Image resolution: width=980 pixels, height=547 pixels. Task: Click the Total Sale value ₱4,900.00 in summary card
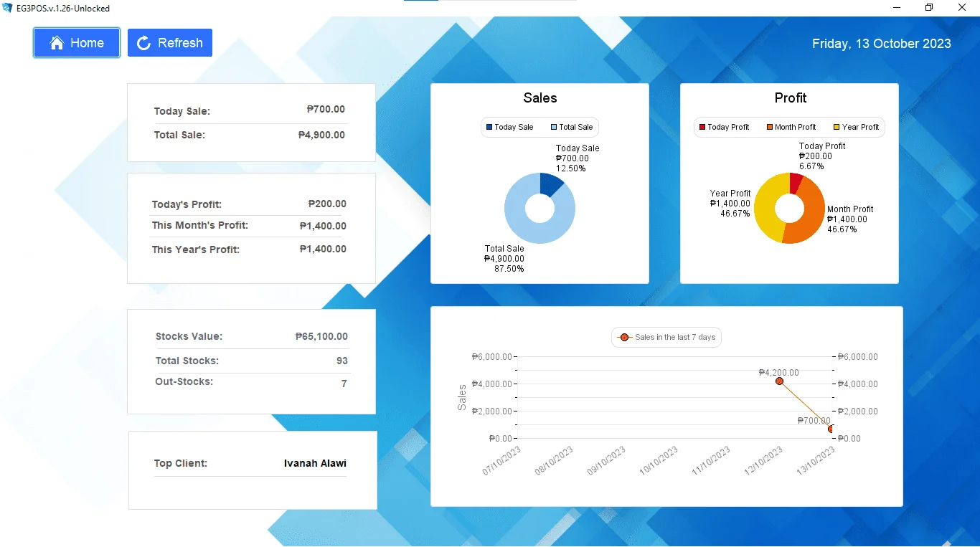(x=321, y=135)
